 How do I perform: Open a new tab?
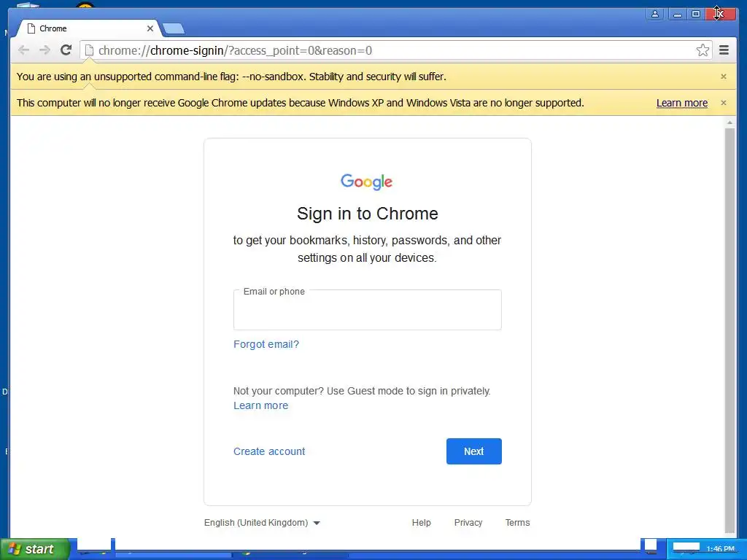174,29
